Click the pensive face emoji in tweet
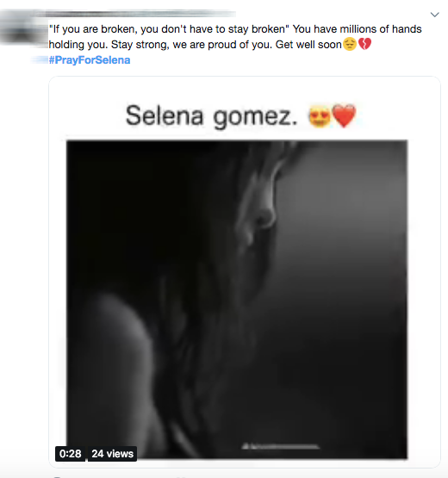Screen dimensions: 448x478 tap(350, 44)
